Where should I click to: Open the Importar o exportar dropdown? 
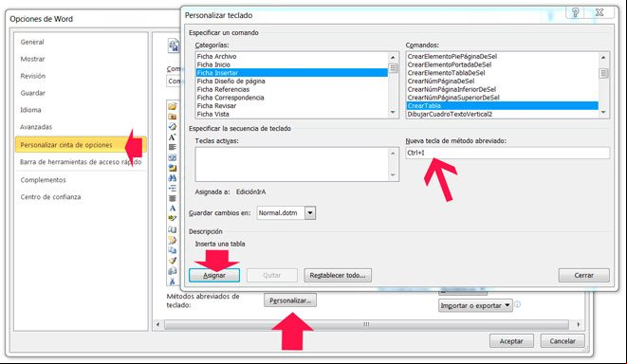(475, 305)
